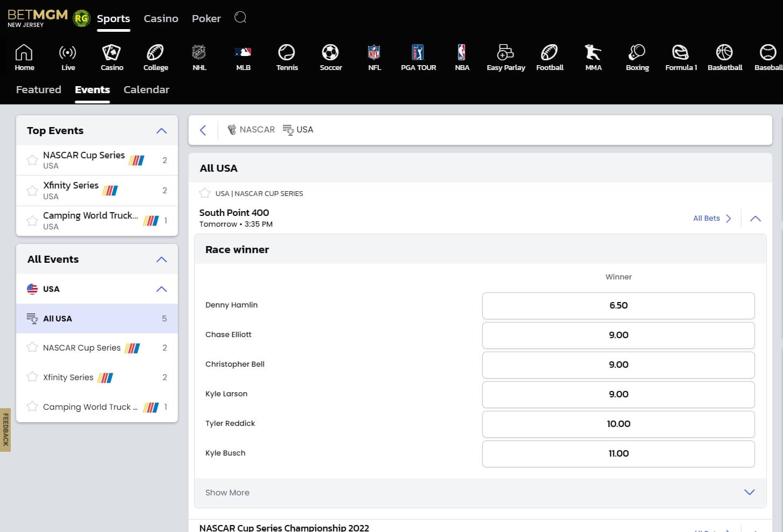The width and height of the screenshot is (783, 532).
Task: Bet on Kyle Larson at 9.00
Action: 618,394
